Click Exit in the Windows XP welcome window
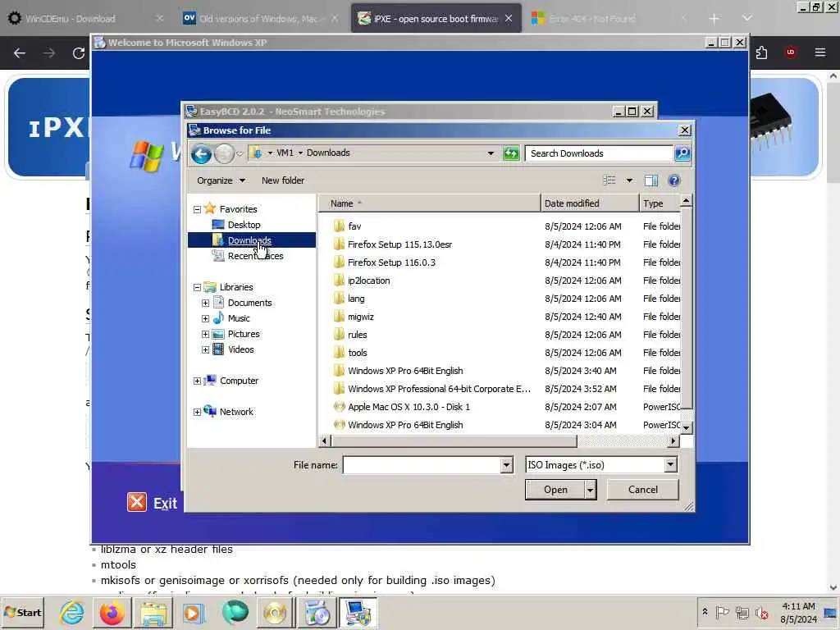Image resolution: width=840 pixels, height=630 pixels. (153, 503)
